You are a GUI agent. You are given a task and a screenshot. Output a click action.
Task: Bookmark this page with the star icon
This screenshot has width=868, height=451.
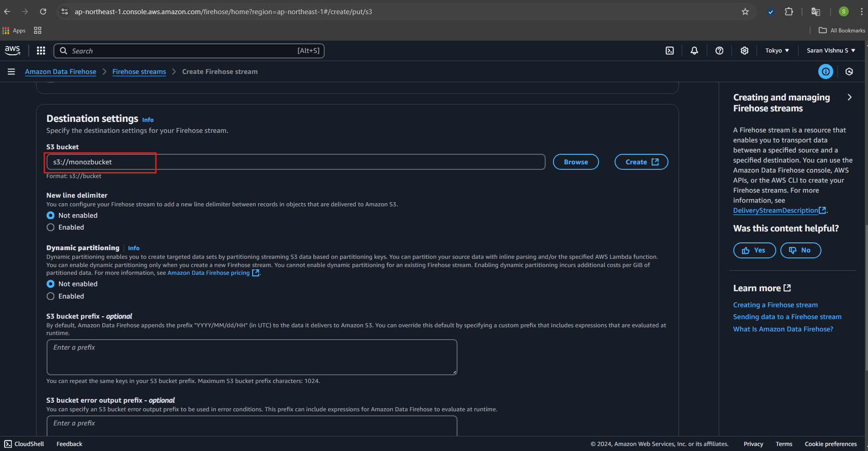click(x=745, y=12)
